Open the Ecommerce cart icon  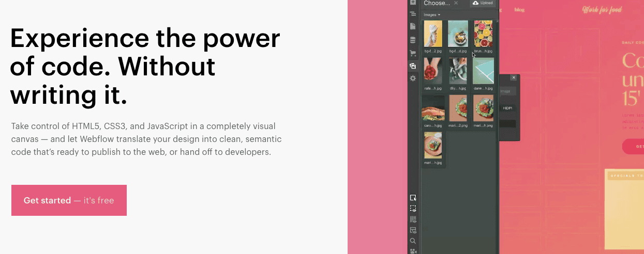coord(413,53)
